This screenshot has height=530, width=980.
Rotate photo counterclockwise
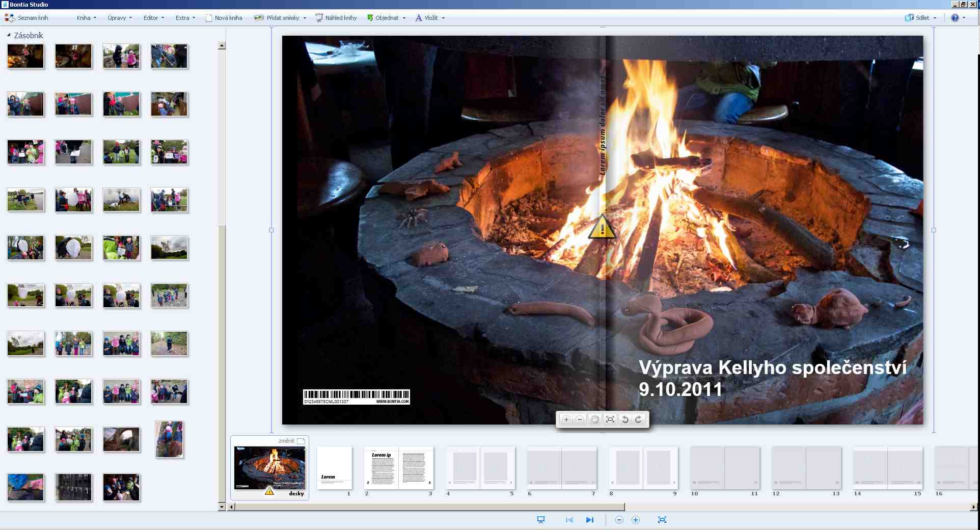tap(624, 419)
